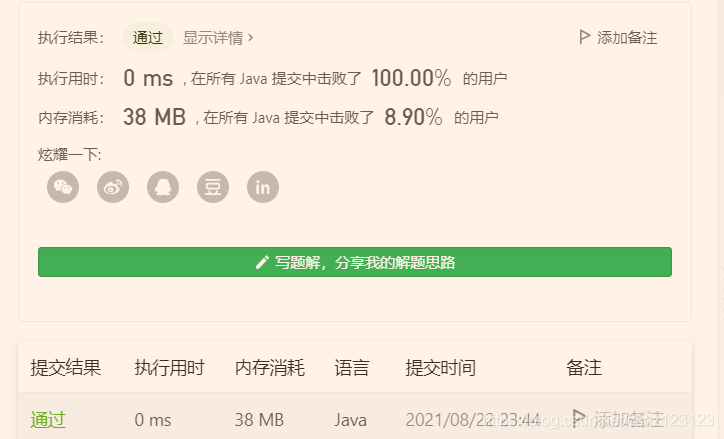The height and width of the screenshot is (439, 724).
Task: Select the Java language cell in table row
Action: tap(350, 420)
